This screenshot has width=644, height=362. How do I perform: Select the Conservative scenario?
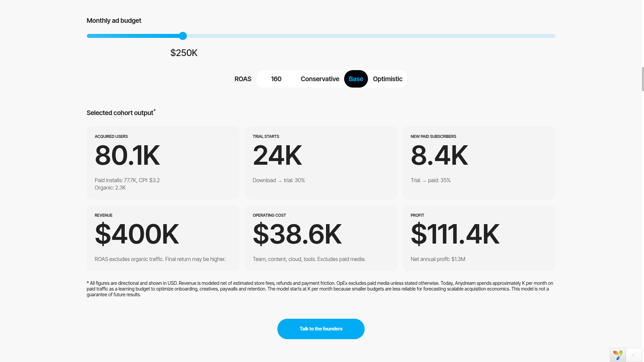(x=320, y=79)
